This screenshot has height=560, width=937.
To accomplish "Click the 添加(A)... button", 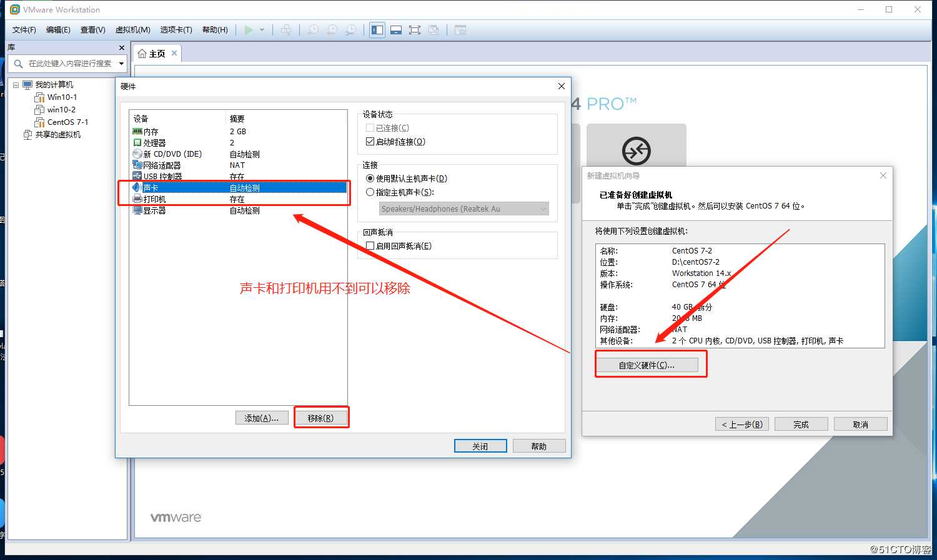I will [x=262, y=418].
